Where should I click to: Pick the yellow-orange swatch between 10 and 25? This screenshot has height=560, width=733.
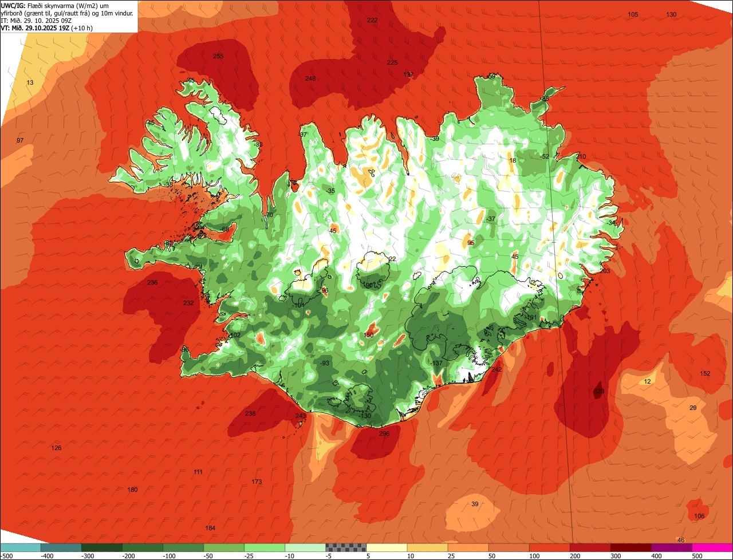click(428, 547)
